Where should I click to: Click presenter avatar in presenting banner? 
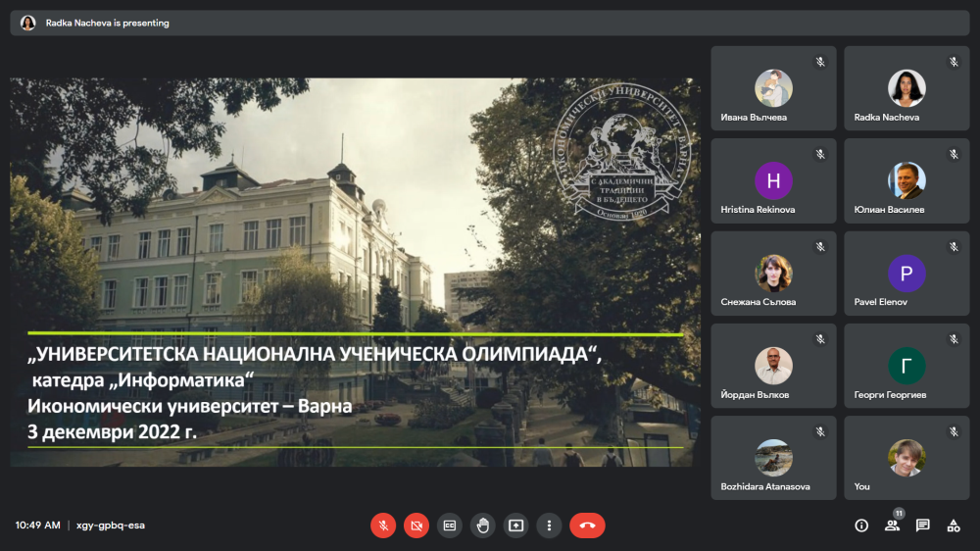(x=27, y=24)
